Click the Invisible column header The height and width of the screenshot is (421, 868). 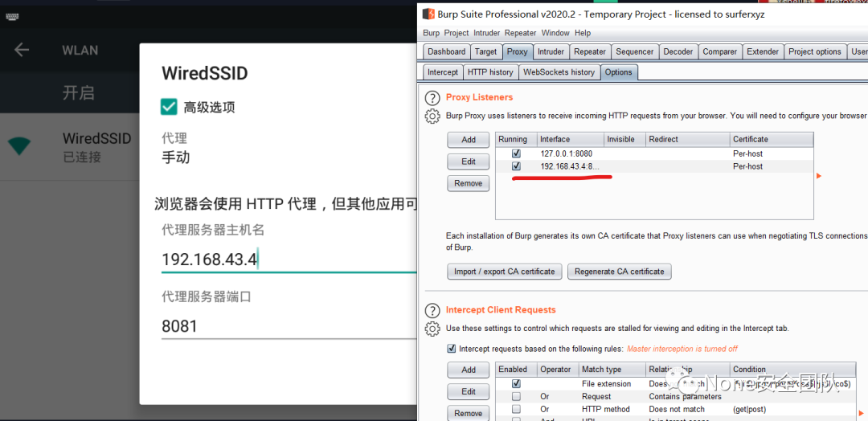click(x=625, y=139)
